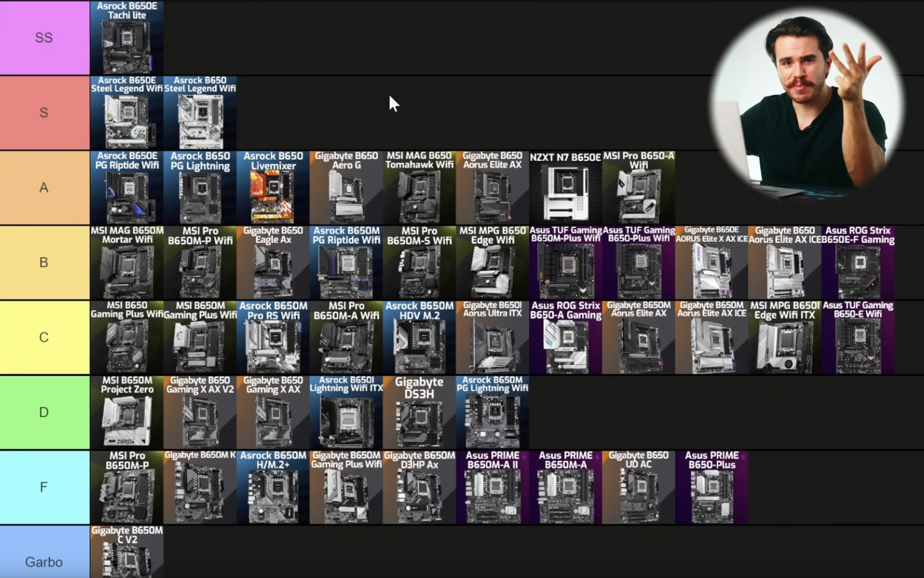
Task: Click the Gigabyte B650 Aero G card
Action: click(346, 188)
